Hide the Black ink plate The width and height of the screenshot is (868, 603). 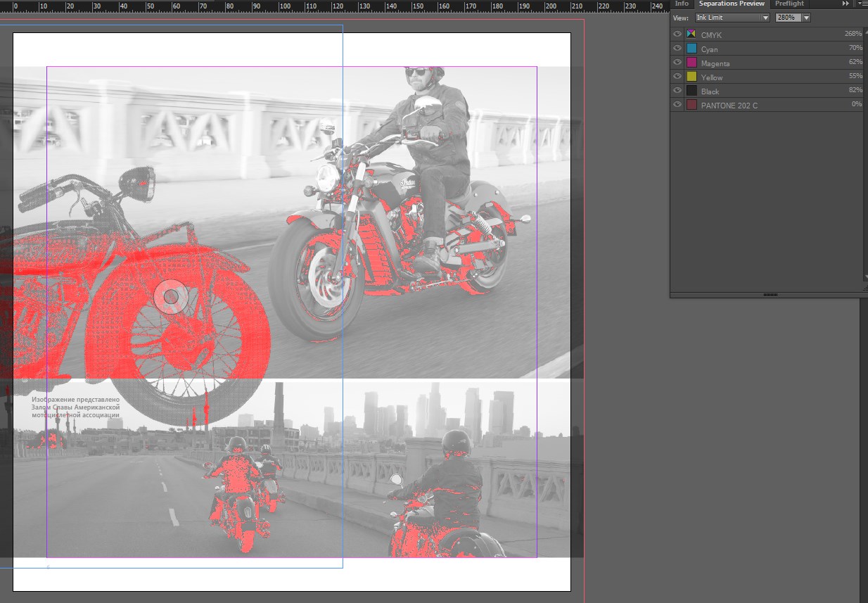[x=677, y=91]
